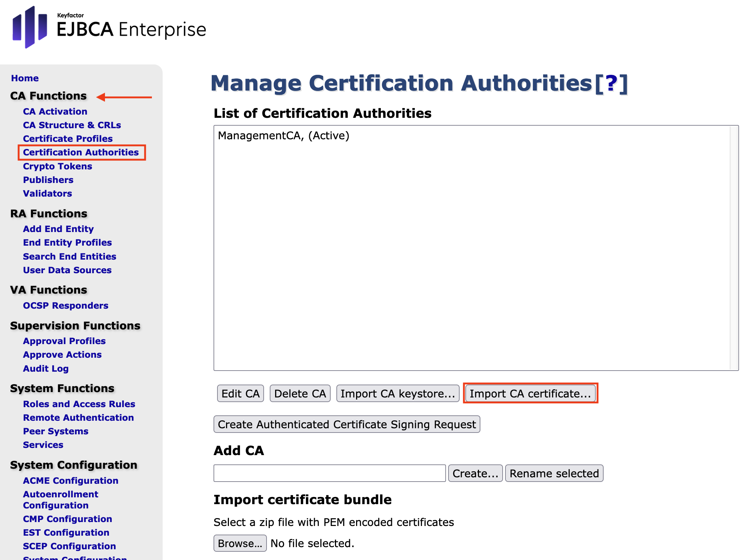748x560 pixels.
Task: Click Import CA keystore button
Action: coord(397,394)
